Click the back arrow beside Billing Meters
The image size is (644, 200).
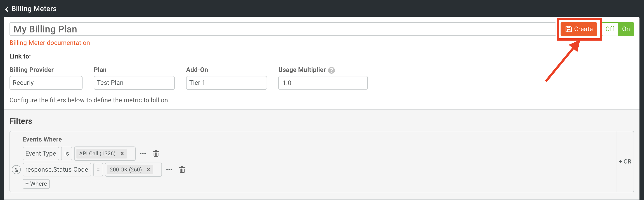[7, 9]
